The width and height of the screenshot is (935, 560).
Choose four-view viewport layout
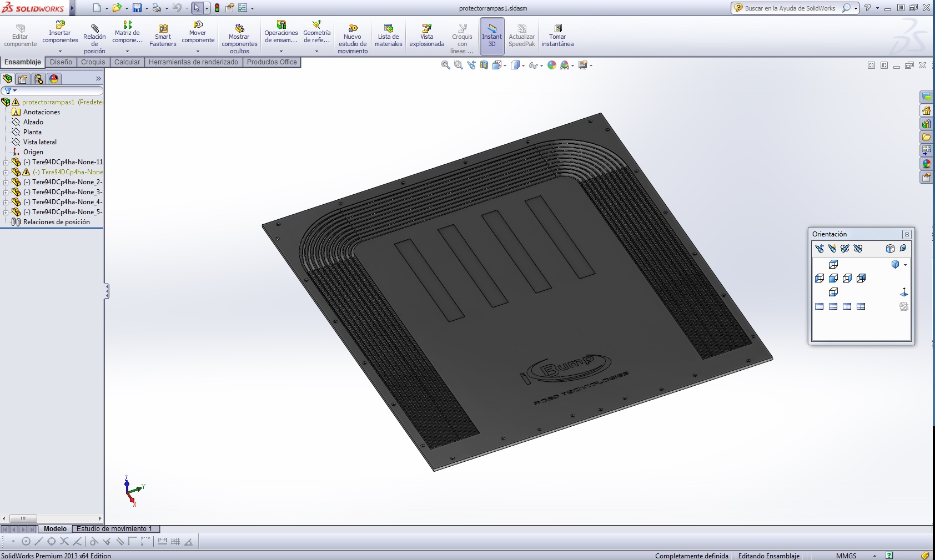pyautogui.click(x=861, y=306)
